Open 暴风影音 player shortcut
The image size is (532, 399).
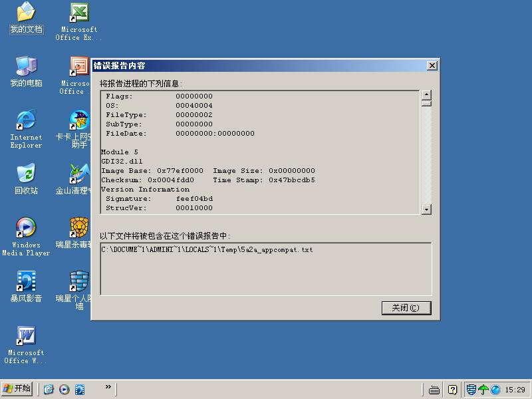pos(26,282)
